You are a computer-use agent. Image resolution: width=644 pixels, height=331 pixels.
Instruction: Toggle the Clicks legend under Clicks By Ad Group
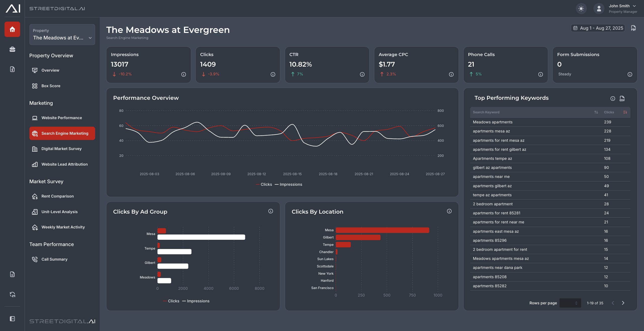click(171, 301)
